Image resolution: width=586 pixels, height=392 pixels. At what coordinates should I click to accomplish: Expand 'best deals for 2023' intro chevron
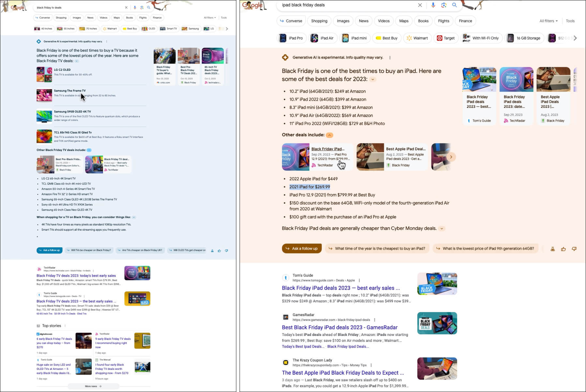click(x=373, y=79)
